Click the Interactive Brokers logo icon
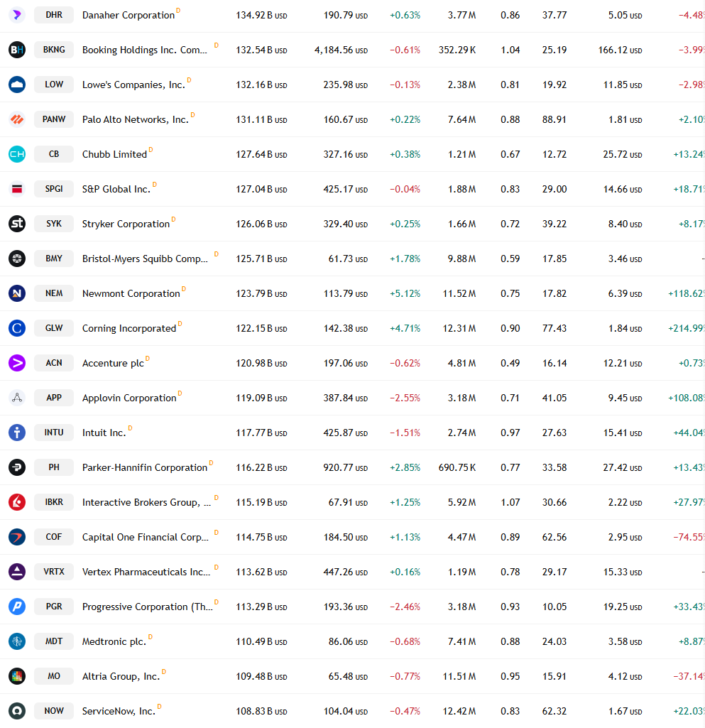705x728 pixels. pos(17,502)
